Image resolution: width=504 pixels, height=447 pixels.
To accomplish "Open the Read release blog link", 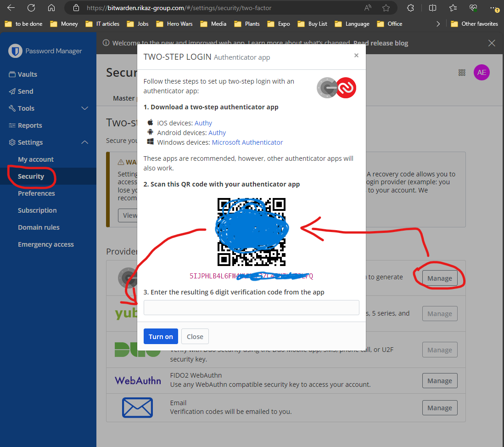I will [x=381, y=43].
